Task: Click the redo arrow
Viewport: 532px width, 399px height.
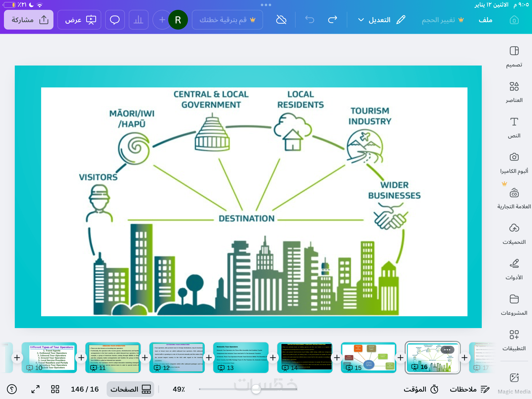Action: tap(332, 19)
